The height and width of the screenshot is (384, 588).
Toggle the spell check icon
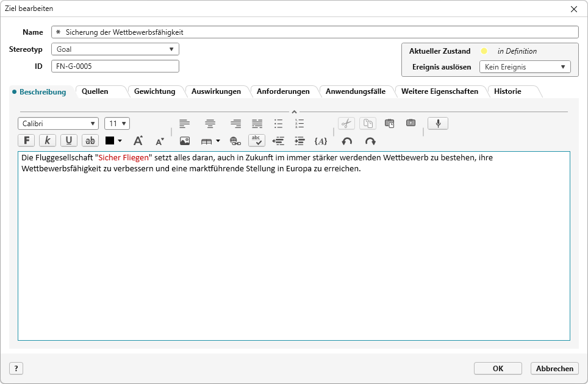[256, 141]
